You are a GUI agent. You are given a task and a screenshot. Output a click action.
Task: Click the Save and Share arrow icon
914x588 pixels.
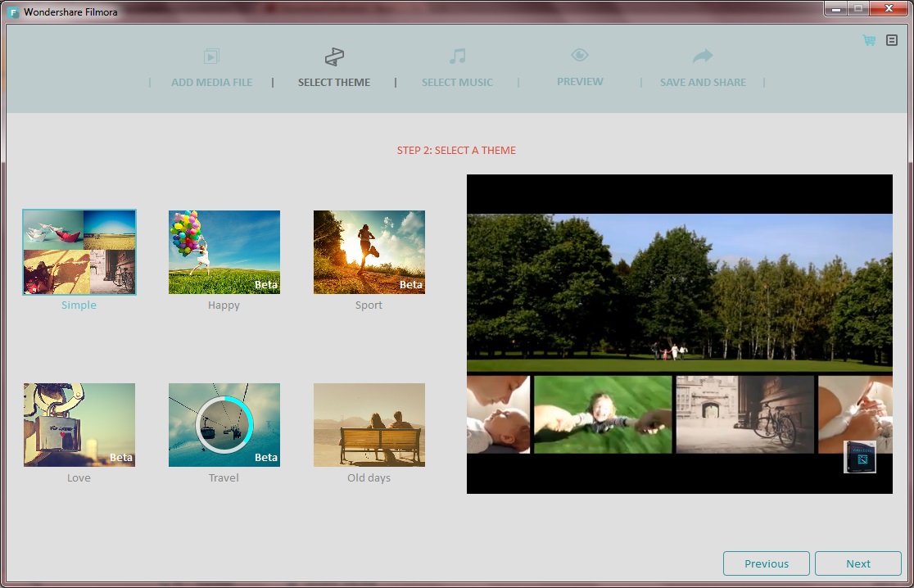tap(702, 56)
